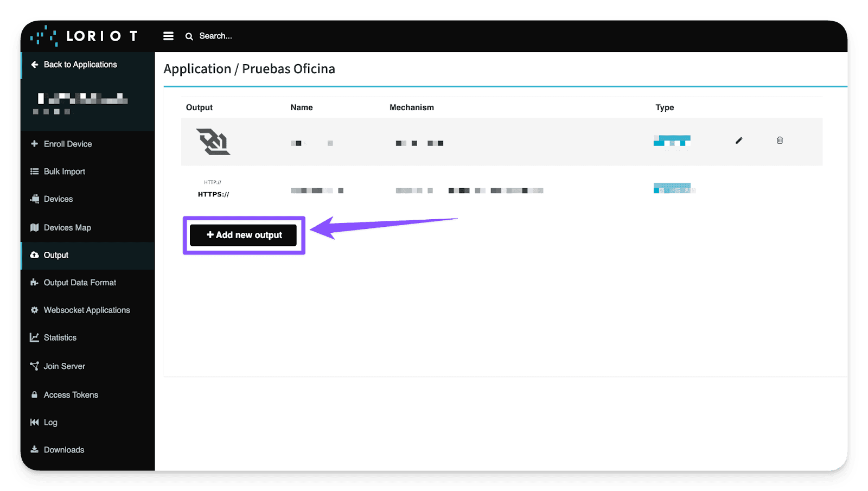The height and width of the screenshot is (491, 868).
Task: Delete the websocket output with trash
Action: click(x=780, y=140)
